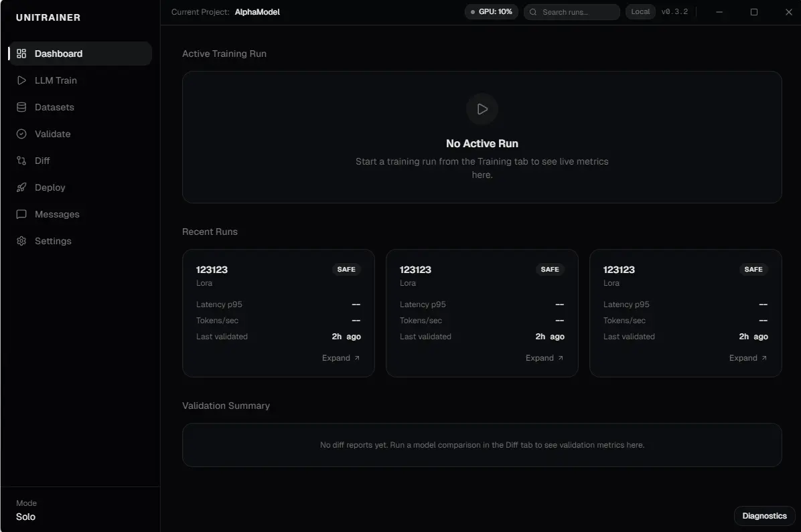Click the Datasets database icon

21,107
